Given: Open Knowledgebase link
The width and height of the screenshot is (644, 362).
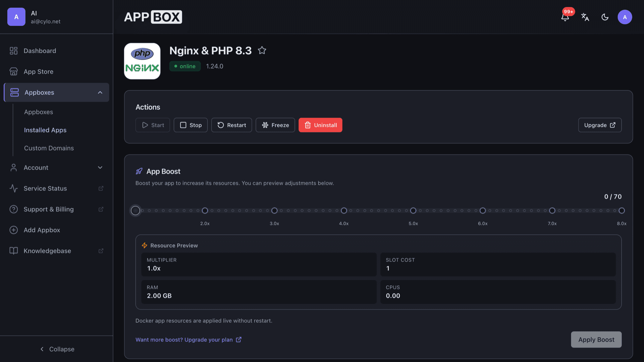Looking at the screenshot, I should point(56,251).
